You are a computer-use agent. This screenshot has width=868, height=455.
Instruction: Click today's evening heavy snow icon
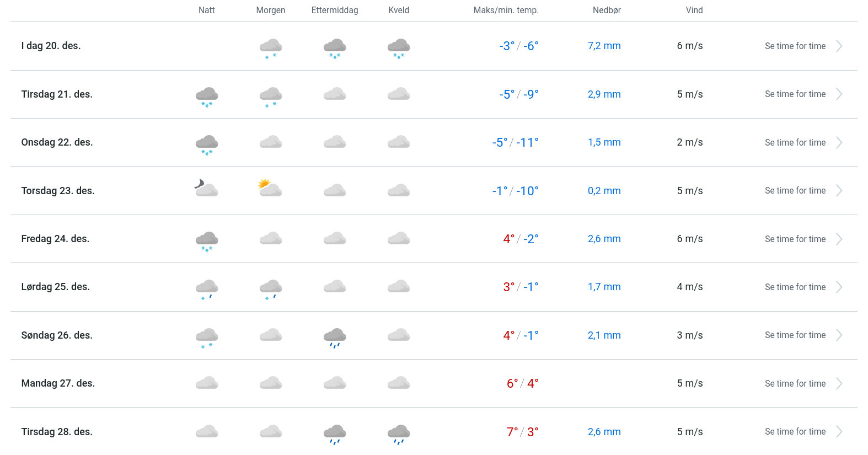[399, 47]
